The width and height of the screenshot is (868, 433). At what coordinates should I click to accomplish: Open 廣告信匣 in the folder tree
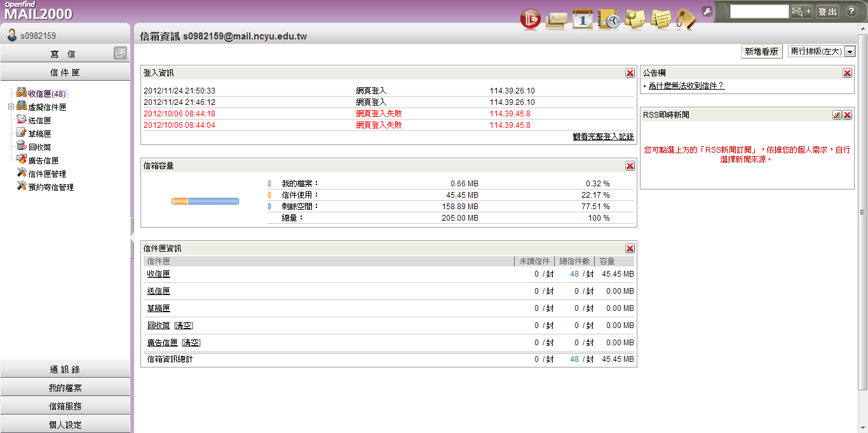[43, 161]
